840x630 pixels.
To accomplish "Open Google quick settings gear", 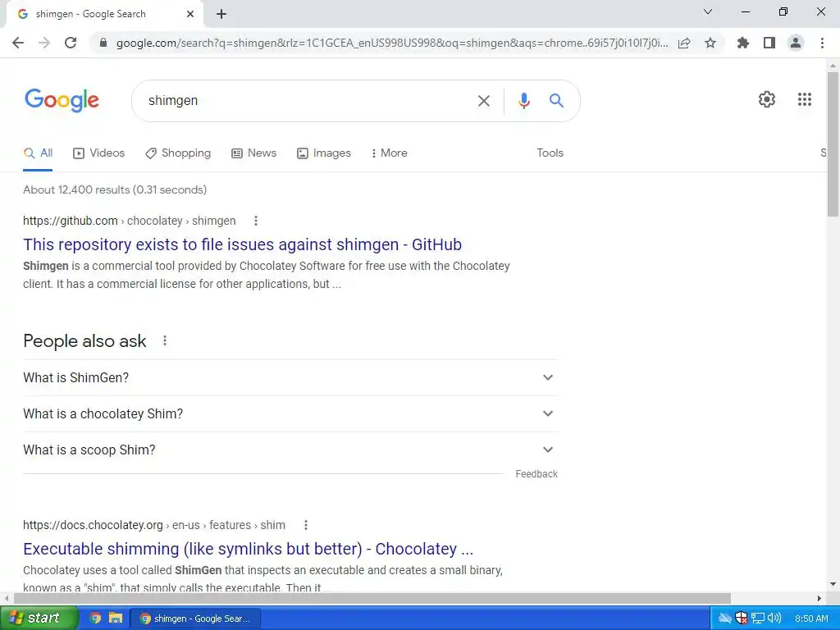I will pyautogui.click(x=767, y=99).
